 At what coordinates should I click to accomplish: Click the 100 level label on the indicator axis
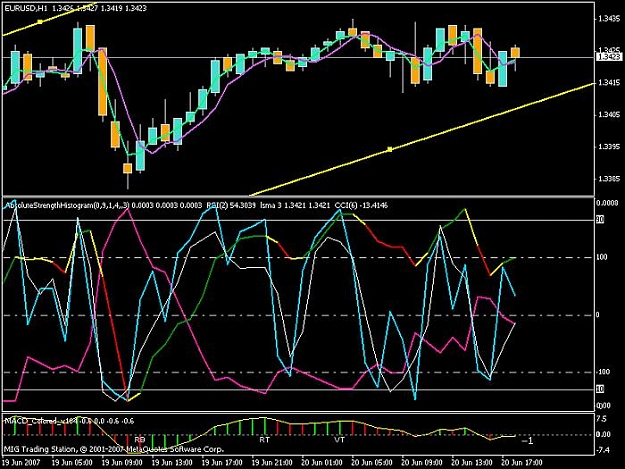[x=602, y=257]
